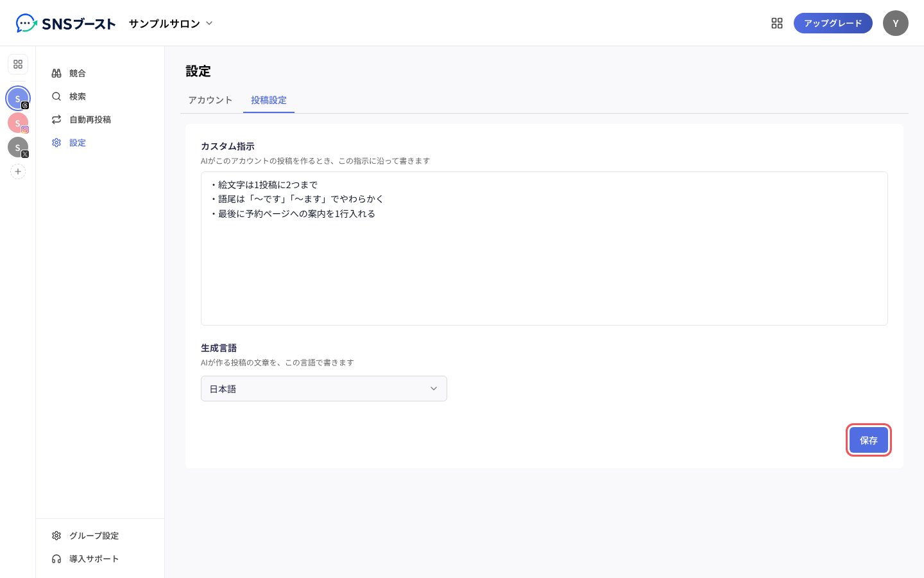The width and height of the screenshot is (924, 578).
Task: Open グループ設定 via its gear icon
Action: pyautogui.click(x=56, y=536)
